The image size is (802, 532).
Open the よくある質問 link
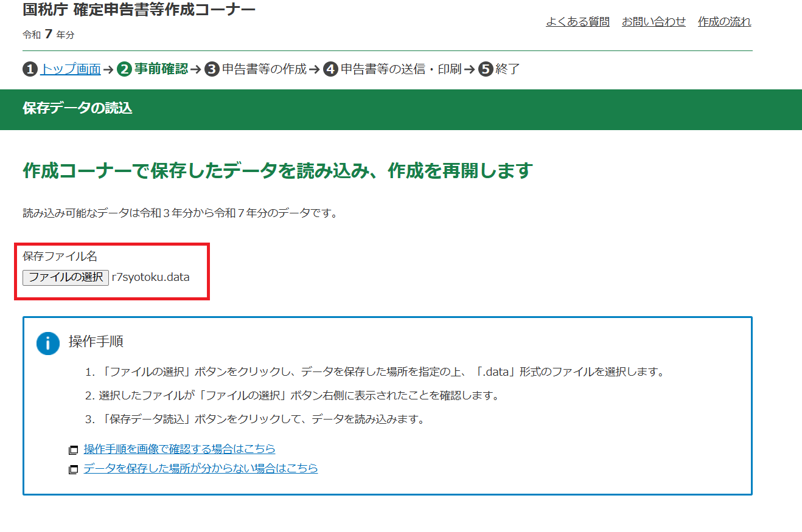[577, 22]
